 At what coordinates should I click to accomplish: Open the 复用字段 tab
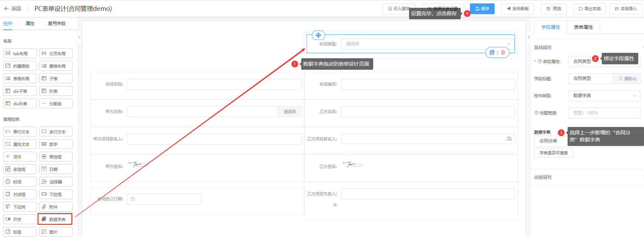(57, 23)
